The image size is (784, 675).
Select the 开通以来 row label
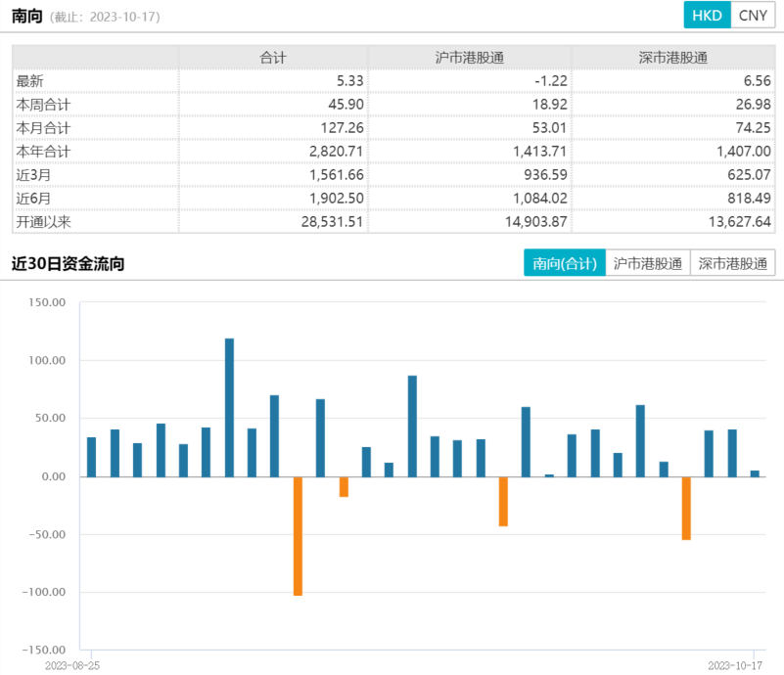click(x=44, y=222)
